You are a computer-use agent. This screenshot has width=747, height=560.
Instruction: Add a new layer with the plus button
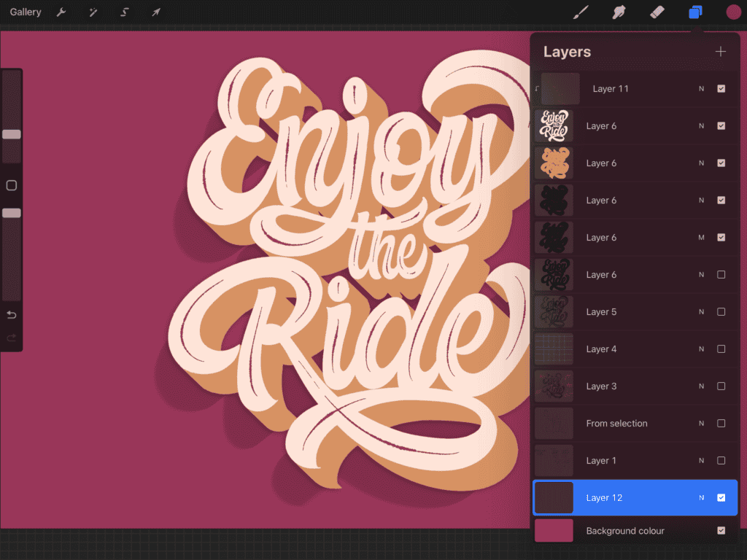tap(720, 51)
